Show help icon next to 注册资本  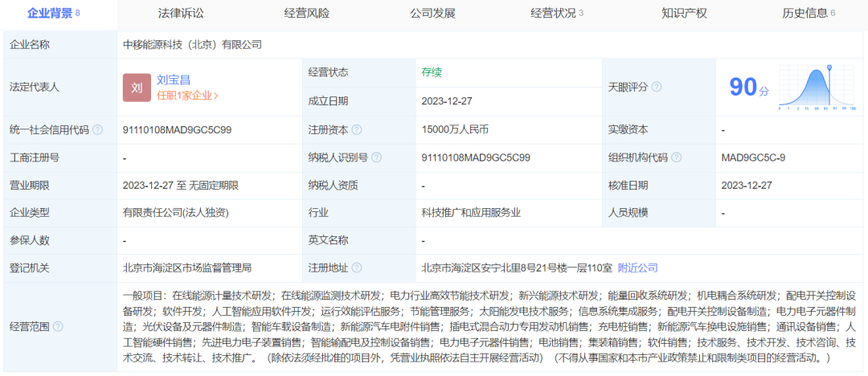pyautogui.click(x=357, y=130)
